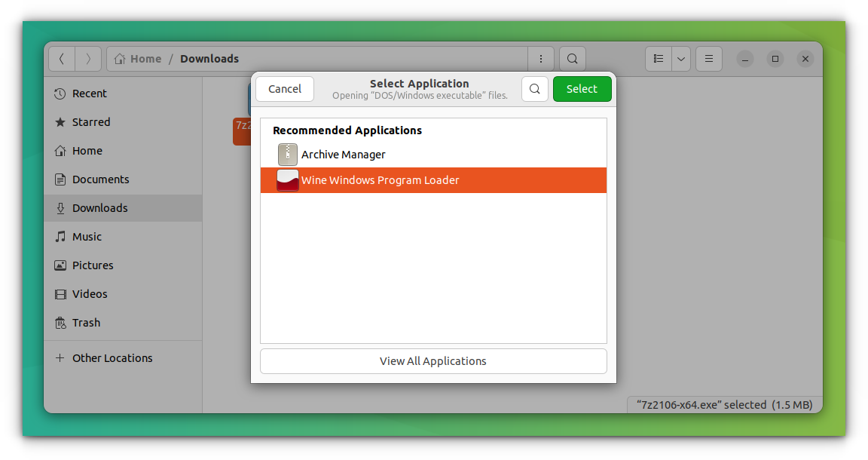
Task: Expand the view options dropdown arrow
Action: pos(681,58)
